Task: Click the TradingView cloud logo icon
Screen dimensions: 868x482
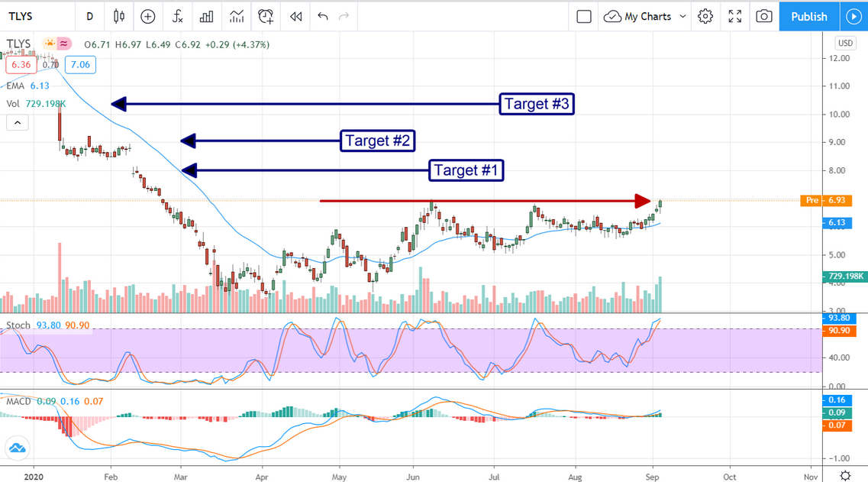Action: [x=17, y=448]
